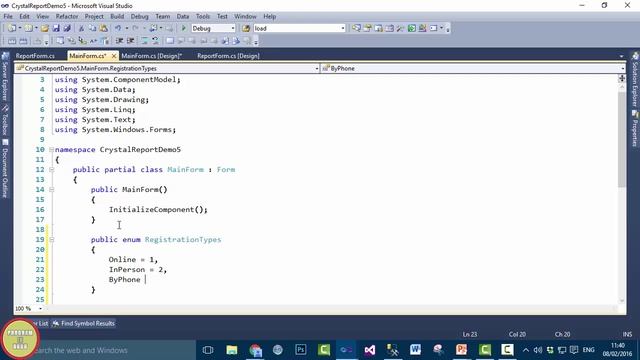Open the Find combo box dropdown containing load

tap(342, 28)
